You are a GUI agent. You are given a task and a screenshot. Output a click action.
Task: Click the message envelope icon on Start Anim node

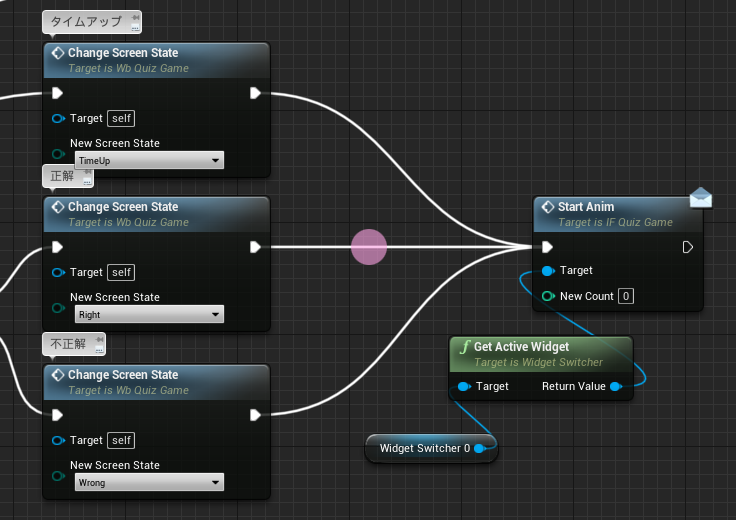pos(701,198)
